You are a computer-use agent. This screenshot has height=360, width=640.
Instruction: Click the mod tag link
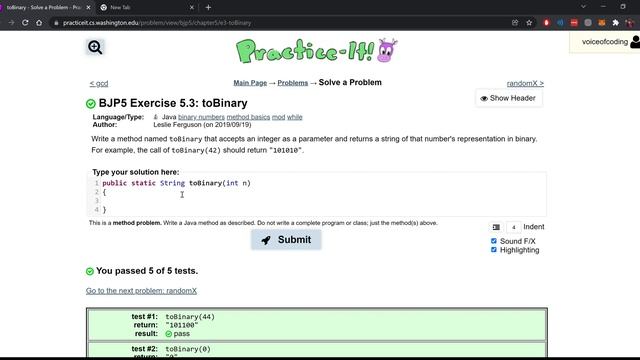coord(278,117)
